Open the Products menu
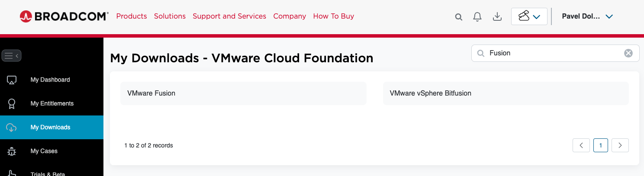The height and width of the screenshot is (176, 644). (x=132, y=16)
